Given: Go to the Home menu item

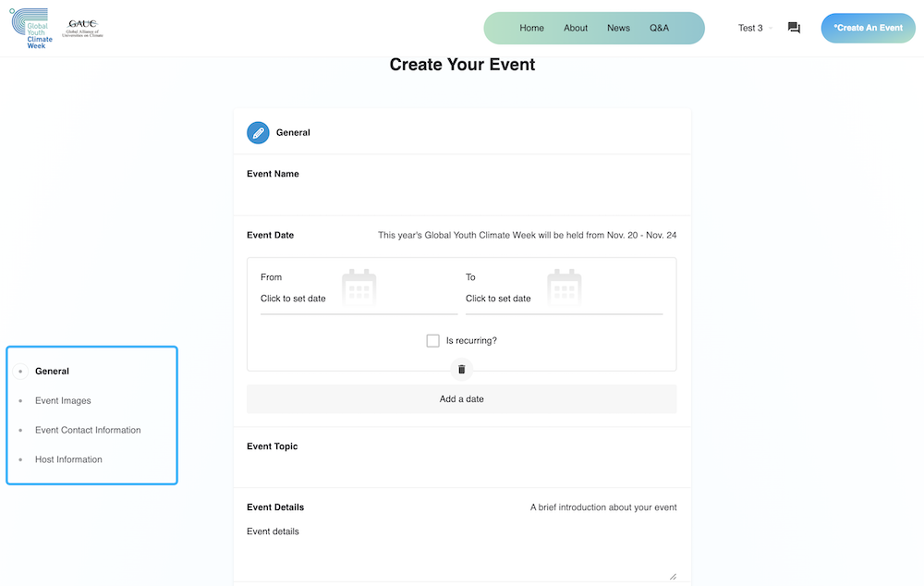Looking at the screenshot, I should pyautogui.click(x=531, y=28).
